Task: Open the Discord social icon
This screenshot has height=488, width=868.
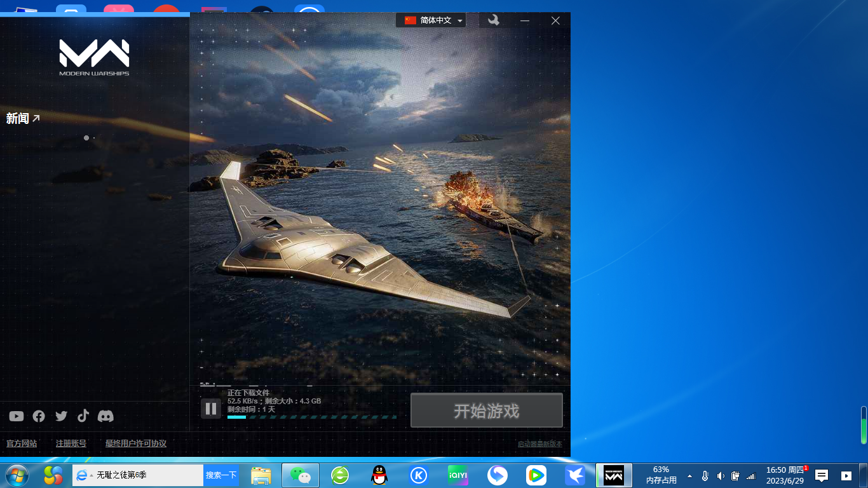Action: coord(105,416)
